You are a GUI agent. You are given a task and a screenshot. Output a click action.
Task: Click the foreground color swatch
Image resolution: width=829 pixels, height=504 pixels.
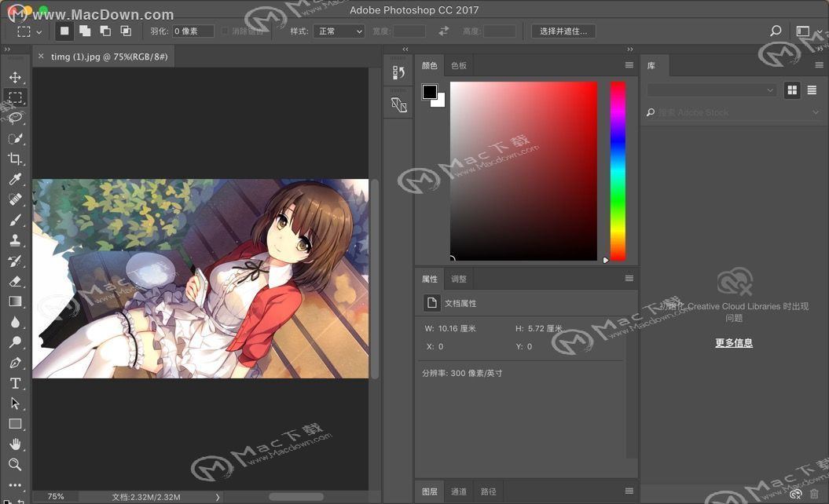pos(429,91)
